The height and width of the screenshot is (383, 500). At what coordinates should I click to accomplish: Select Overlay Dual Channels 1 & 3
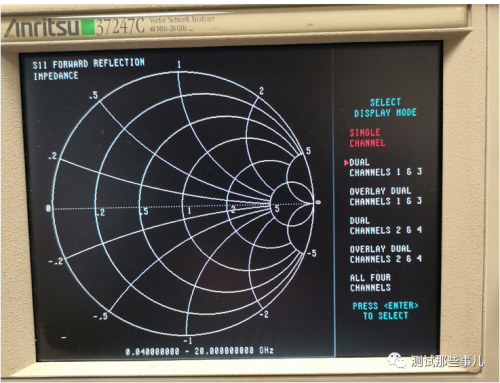click(x=385, y=196)
